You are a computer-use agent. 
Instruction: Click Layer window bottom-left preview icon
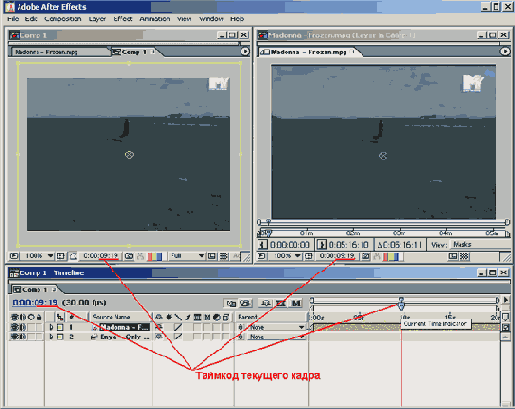click(262, 256)
